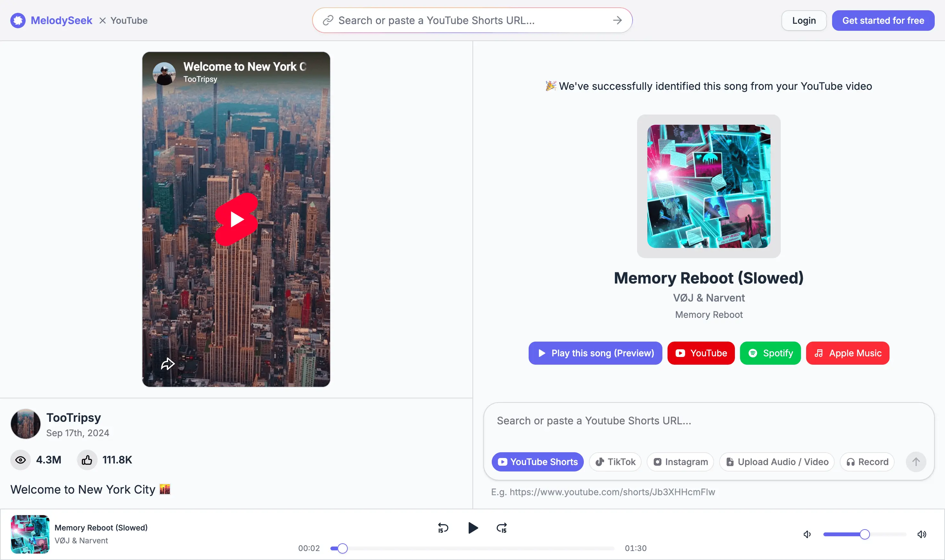Click TooTripsy channel name on video overlay

200,79
